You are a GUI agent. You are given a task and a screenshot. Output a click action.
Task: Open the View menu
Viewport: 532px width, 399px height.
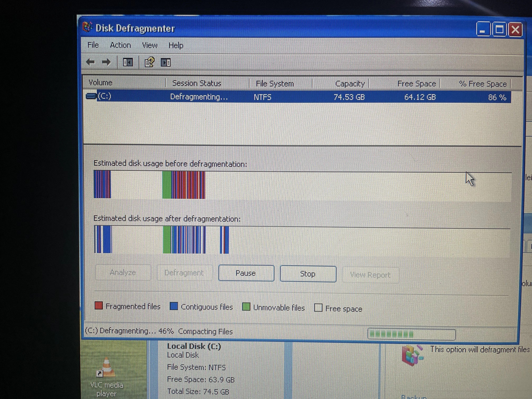[150, 45]
